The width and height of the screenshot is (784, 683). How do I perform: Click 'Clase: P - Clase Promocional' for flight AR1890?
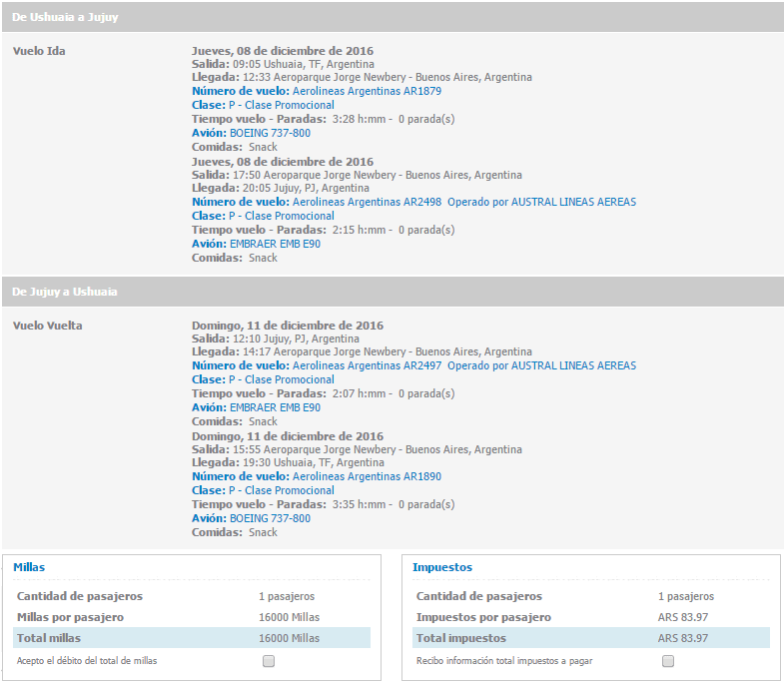tap(263, 490)
